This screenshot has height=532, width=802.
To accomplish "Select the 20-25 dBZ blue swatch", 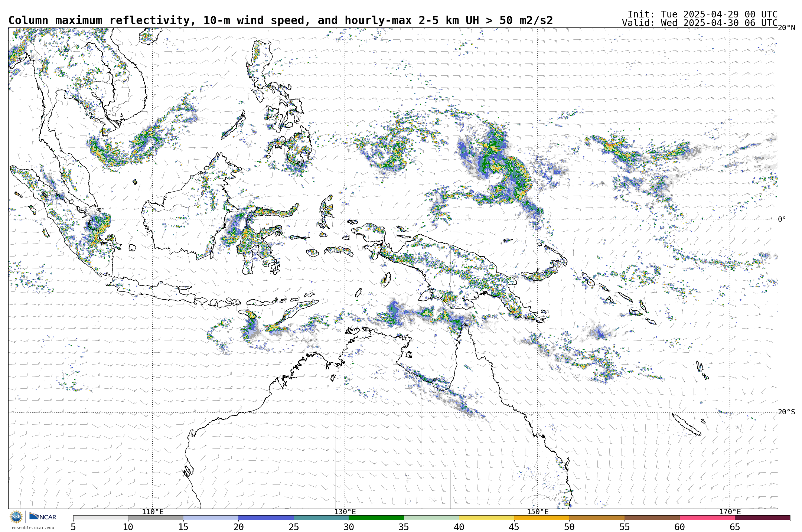I will pos(266,518).
